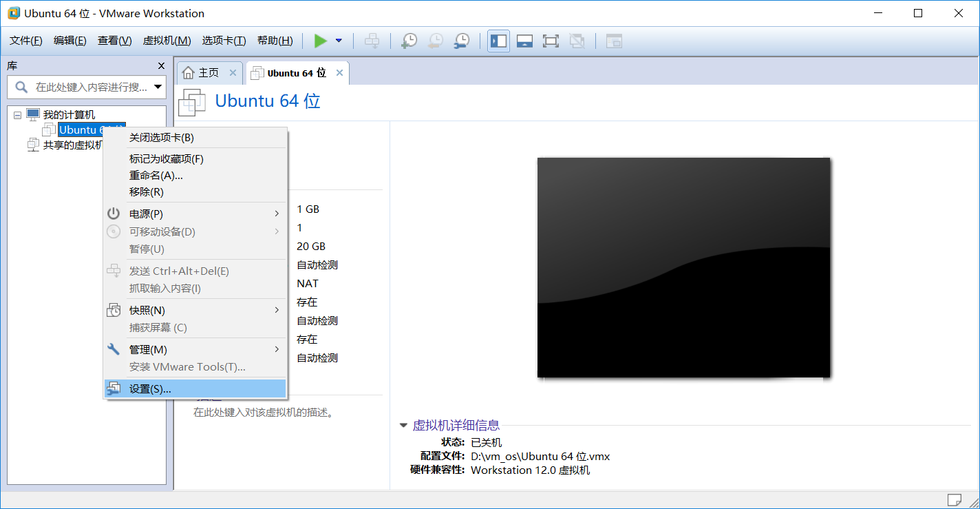
Task: Choose 移除(R) in context menu
Action: pos(195,192)
